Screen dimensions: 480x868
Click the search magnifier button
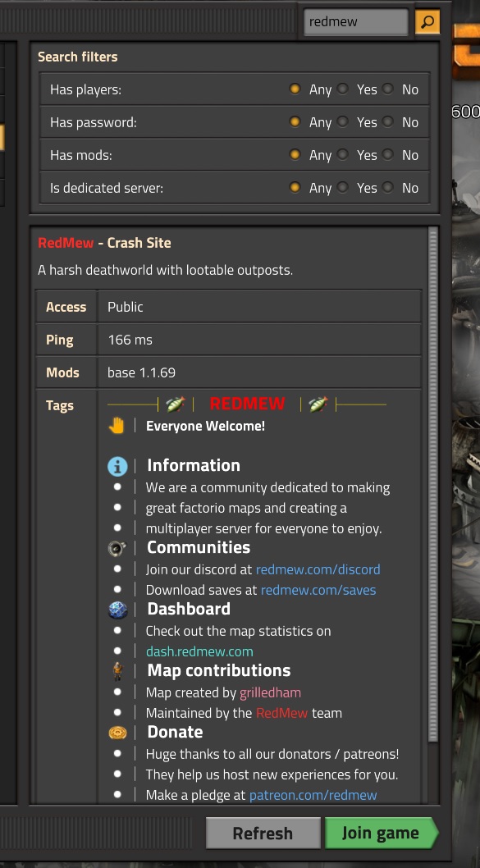427,22
